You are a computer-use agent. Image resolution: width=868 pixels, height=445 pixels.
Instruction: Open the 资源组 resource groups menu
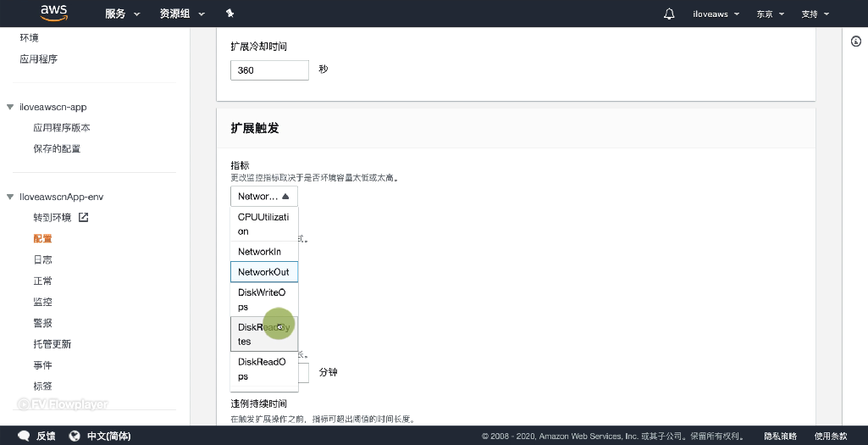coord(182,14)
